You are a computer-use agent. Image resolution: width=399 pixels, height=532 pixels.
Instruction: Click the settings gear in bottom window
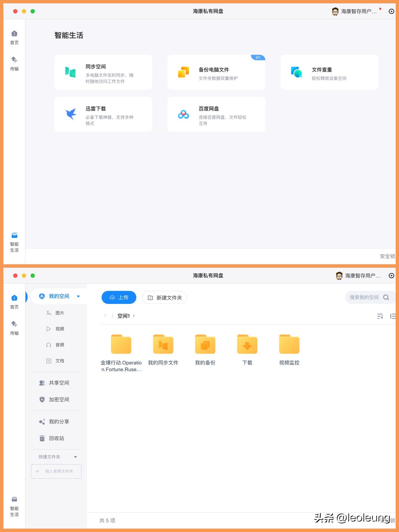click(391, 276)
